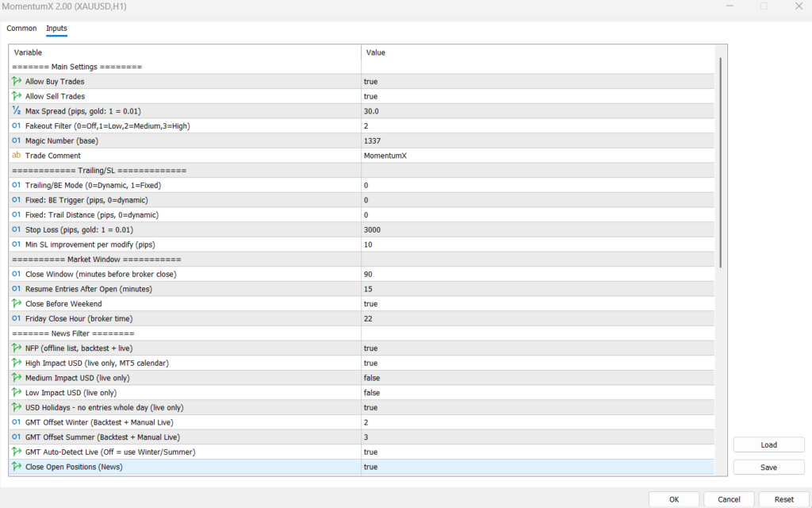Click the boolean icon beside High Impact USD
812x508 pixels.
click(x=17, y=363)
